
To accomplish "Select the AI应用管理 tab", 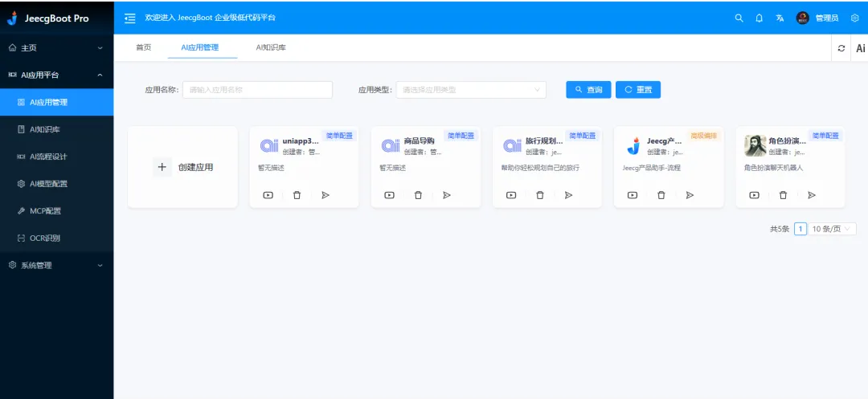I will [200, 47].
